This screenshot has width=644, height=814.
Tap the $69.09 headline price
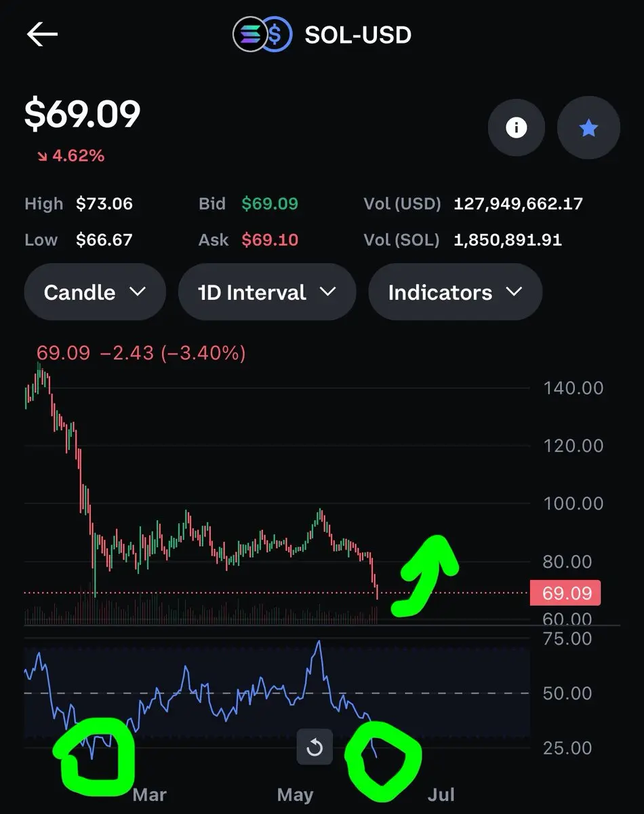click(x=82, y=113)
